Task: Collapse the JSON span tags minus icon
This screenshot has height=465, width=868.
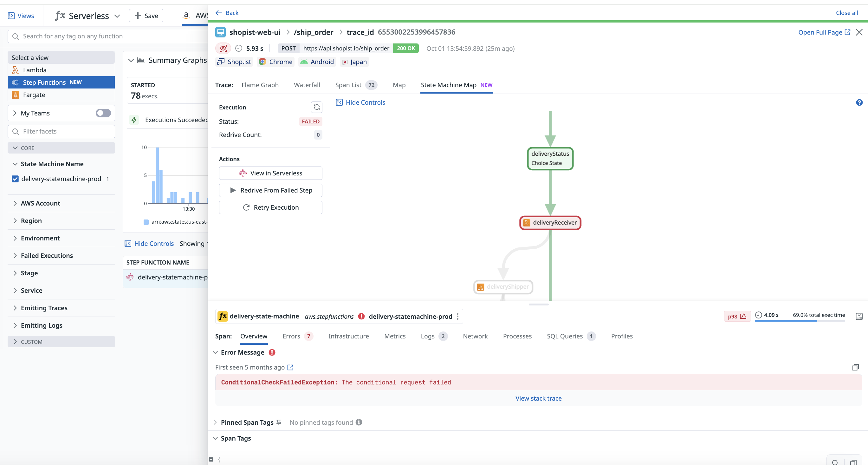Action: click(211, 459)
